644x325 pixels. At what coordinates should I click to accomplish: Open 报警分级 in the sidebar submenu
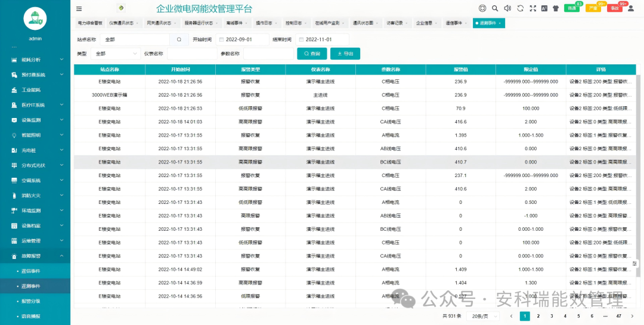(x=31, y=301)
